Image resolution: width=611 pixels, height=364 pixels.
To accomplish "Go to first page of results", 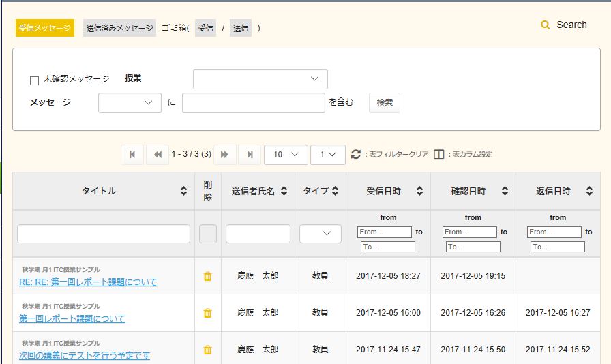I will coord(132,155).
